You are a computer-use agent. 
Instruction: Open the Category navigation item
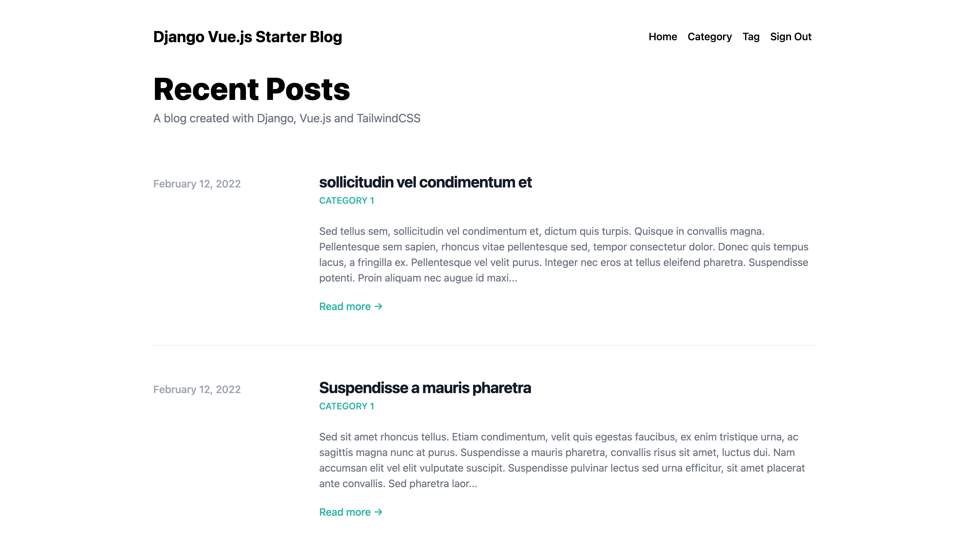(x=709, y=37)
